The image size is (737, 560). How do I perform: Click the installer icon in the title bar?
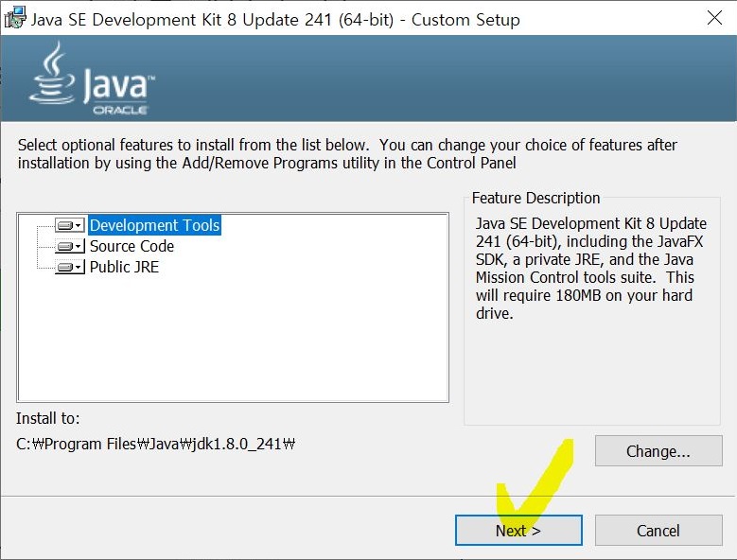15,18
